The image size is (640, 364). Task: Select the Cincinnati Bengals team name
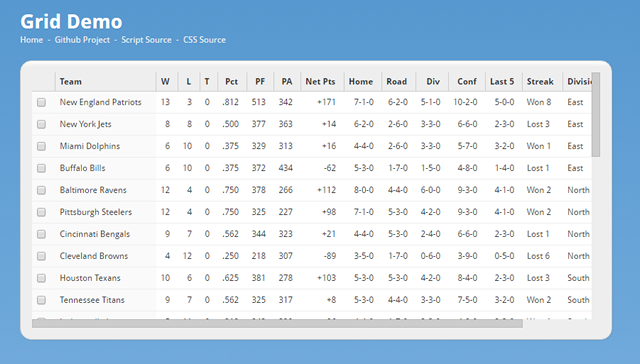[x=95, y=235]
